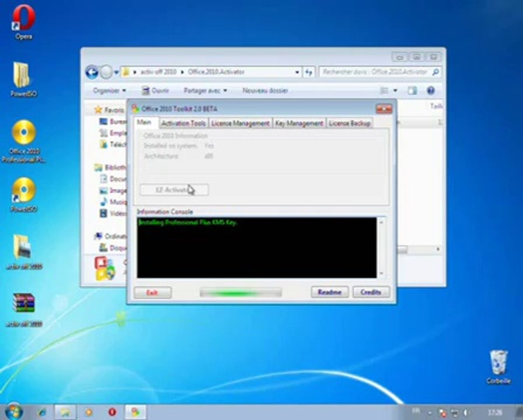Open the Opera desktop shortcut

tap(23, 22)
